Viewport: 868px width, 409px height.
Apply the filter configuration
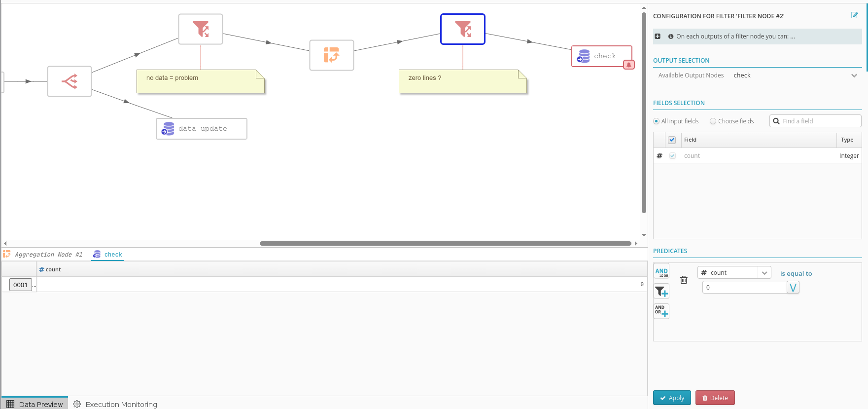(x=671, y=398)
